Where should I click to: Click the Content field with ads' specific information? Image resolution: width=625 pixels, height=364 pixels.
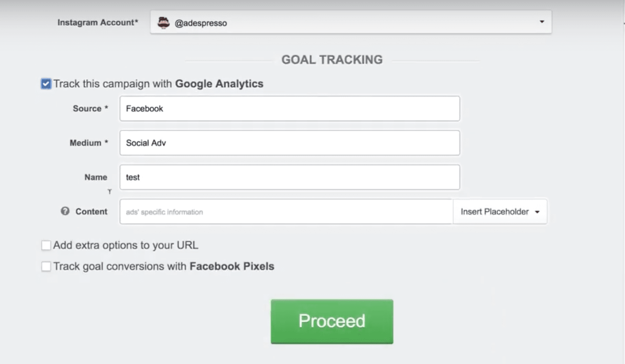point(286,211)
